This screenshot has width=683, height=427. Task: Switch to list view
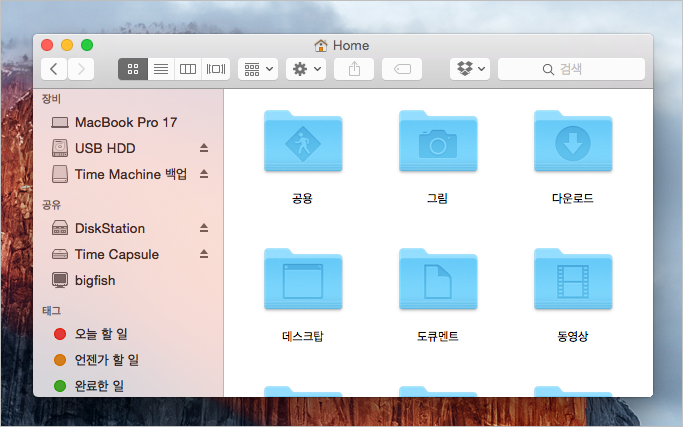[161, 69]
